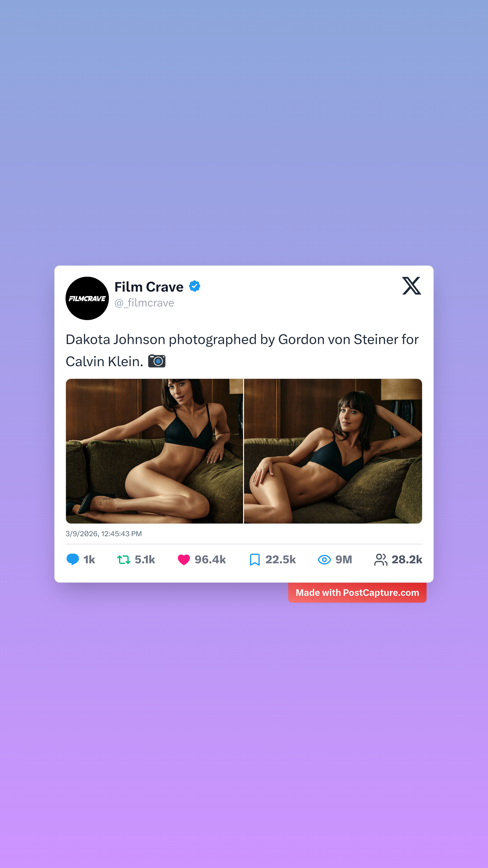This screenshot has height=868, width=488.
Task: Click the Made with PostCapture.com badge
Action: coord(357,592)
